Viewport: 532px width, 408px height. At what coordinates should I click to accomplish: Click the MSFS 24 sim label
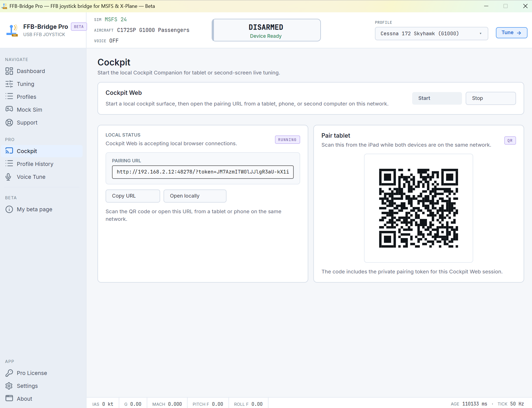(x=116, y=19)
